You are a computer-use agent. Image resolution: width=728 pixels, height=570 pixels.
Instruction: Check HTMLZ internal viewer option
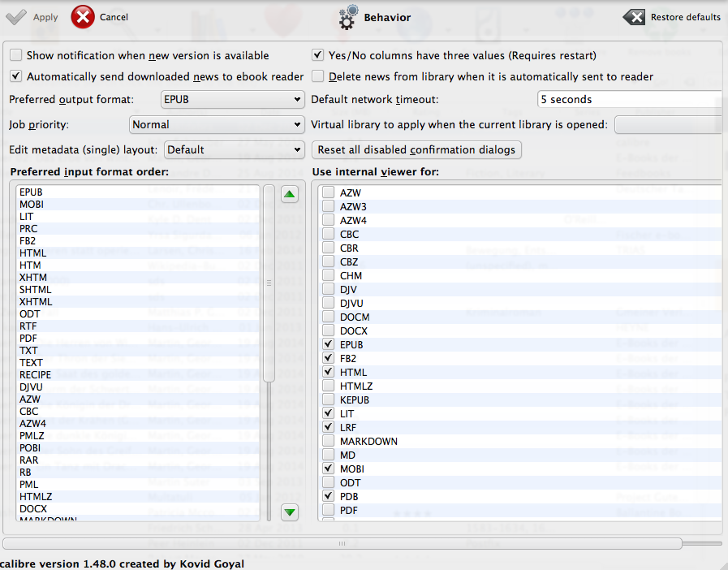(x=328, y=386)
